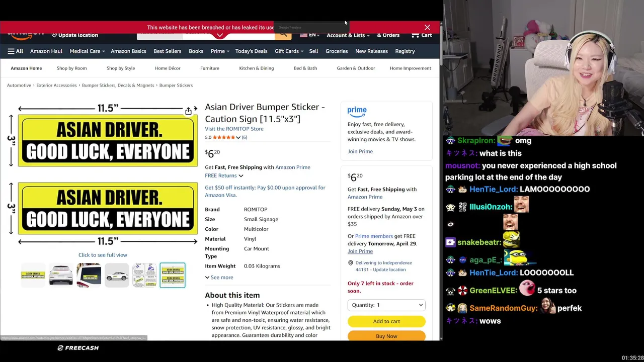Click Delivering to Independence 44131 link
Screen dimensions: 644x362
[x=383, y=266]
